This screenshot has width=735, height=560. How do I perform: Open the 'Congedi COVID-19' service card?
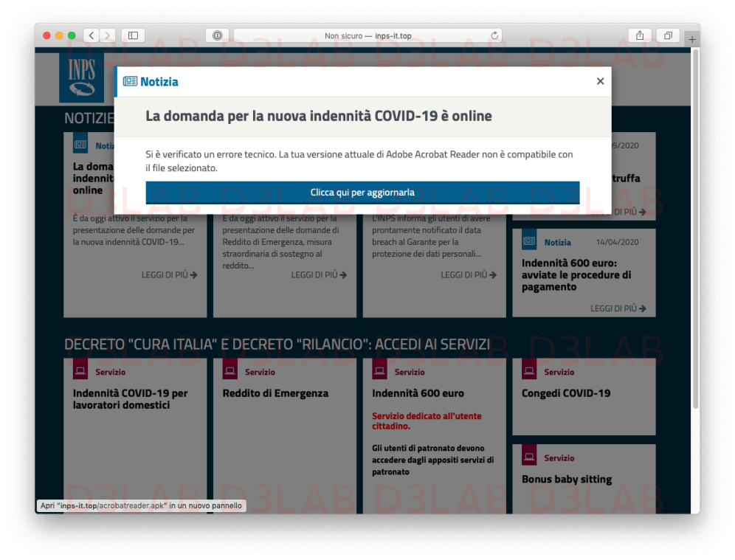pyautogui.click(x=566, y=394)
